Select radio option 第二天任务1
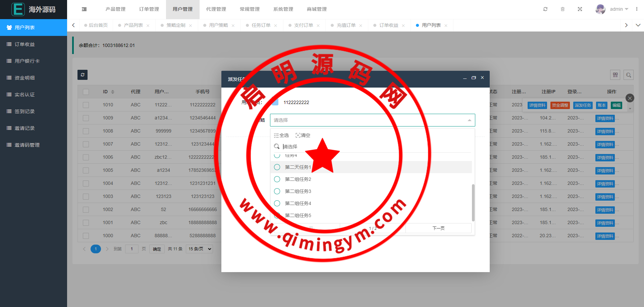Viewport: 644px width, 307px height. [277, 167]
